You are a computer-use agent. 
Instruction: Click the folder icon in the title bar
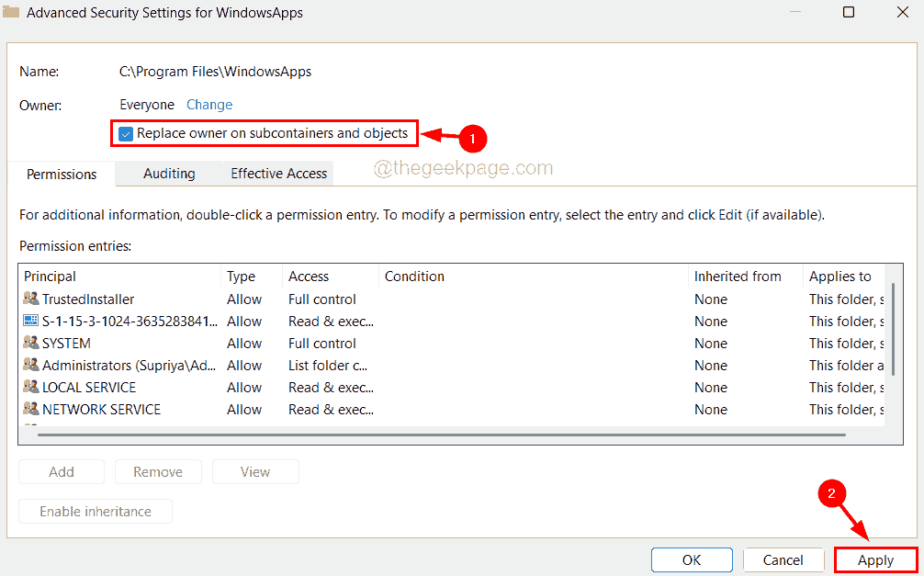[13, 12]
